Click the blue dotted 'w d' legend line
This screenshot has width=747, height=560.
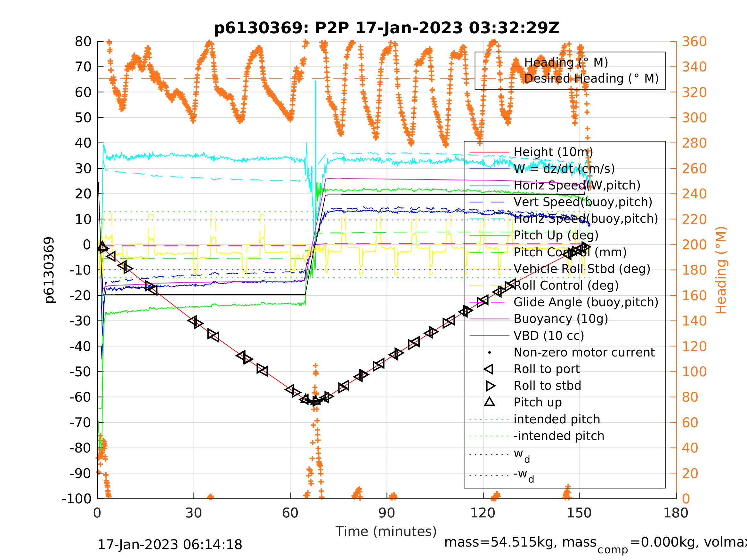[489, 455]
